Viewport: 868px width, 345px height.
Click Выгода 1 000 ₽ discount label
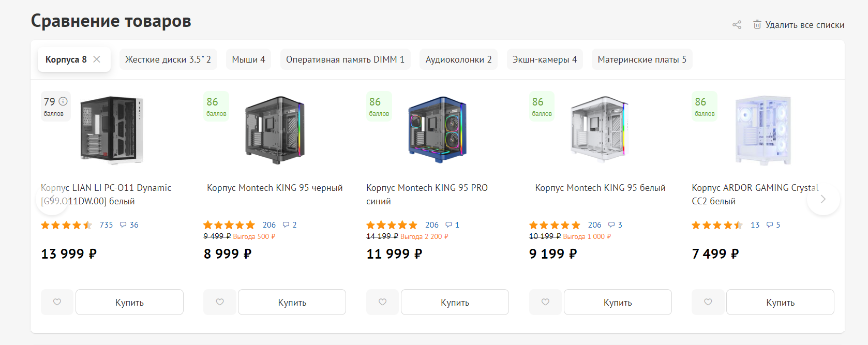click(587, 236)
